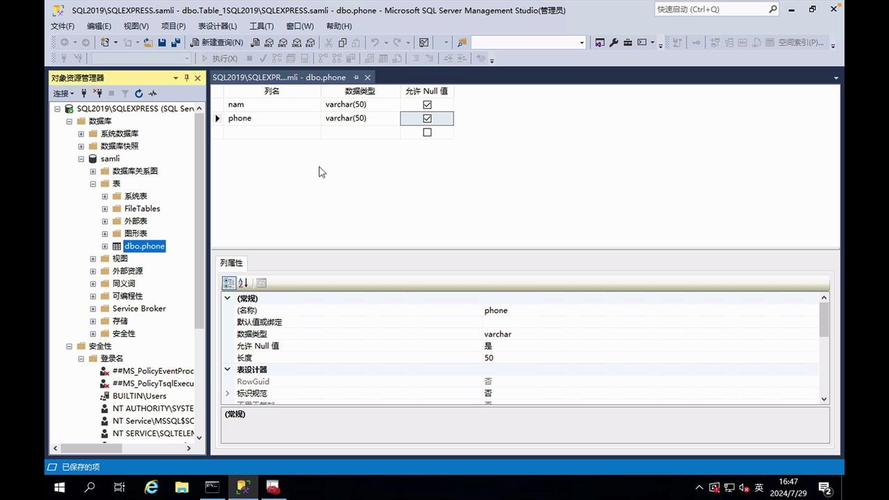Click the DAX query icon

click(x=310, y=43)
